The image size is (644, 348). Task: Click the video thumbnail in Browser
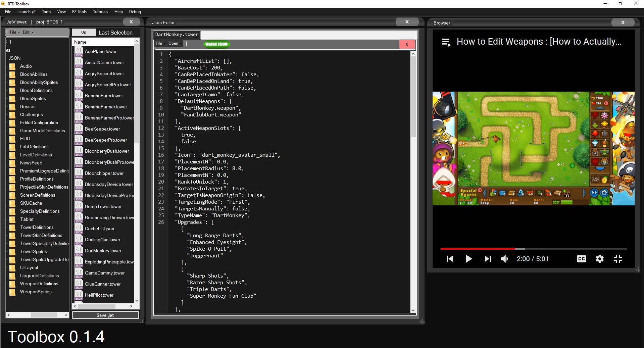[x=534, y=148]
